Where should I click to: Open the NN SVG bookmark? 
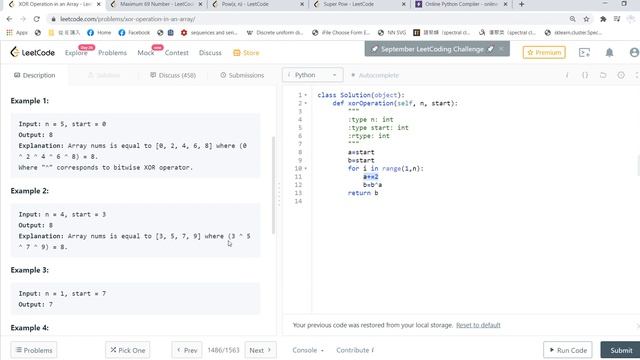[x=391, y=33]
